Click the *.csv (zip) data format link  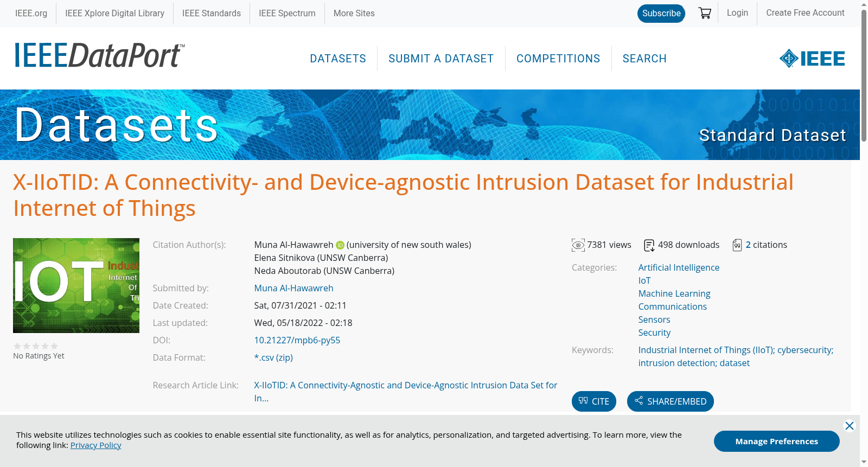click(273, 358)
